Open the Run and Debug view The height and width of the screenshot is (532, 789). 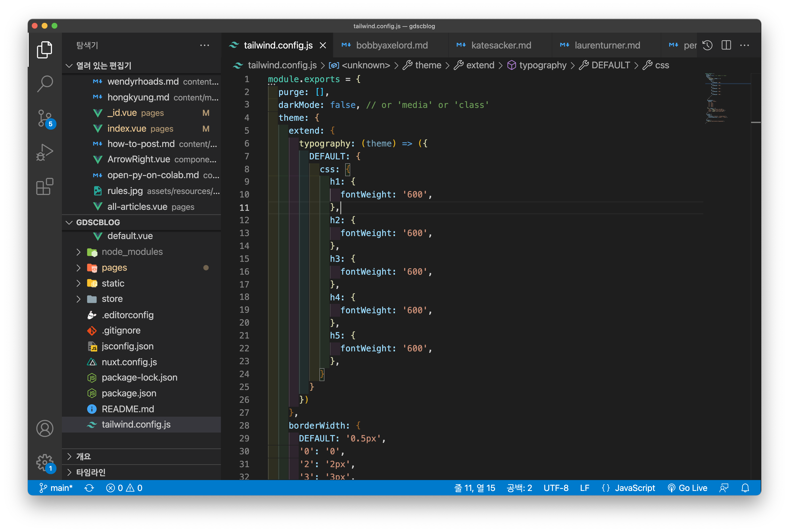45,152
